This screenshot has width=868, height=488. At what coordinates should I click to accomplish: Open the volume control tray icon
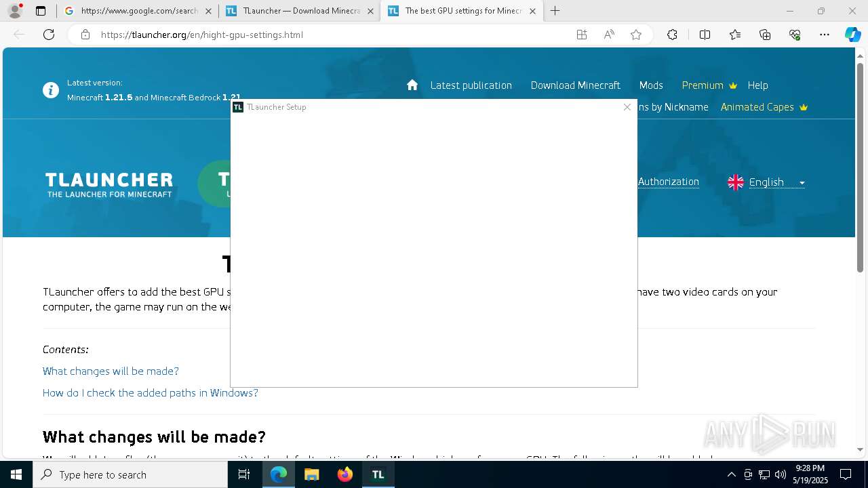click(x=780, y=474)
